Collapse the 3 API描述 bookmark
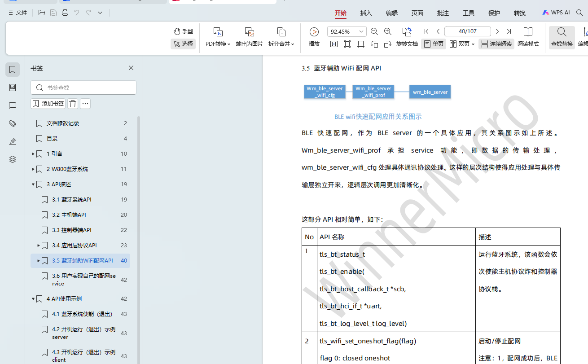The height and width of the screenshot is (364, 588). 33,184
